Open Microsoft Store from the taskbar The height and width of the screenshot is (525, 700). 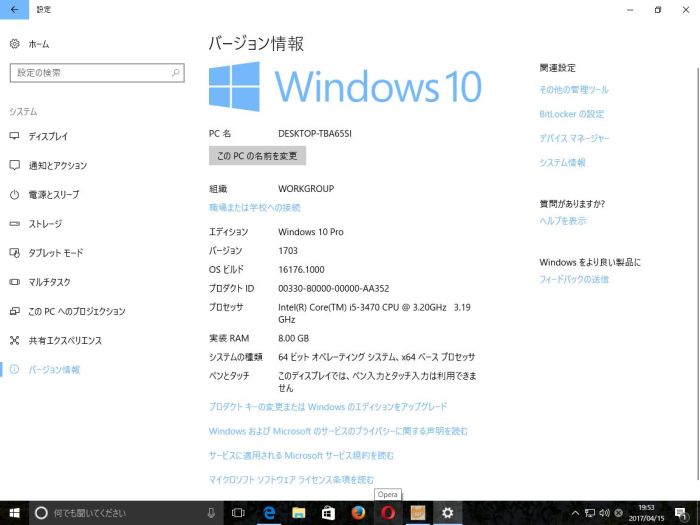click(328, 513)
